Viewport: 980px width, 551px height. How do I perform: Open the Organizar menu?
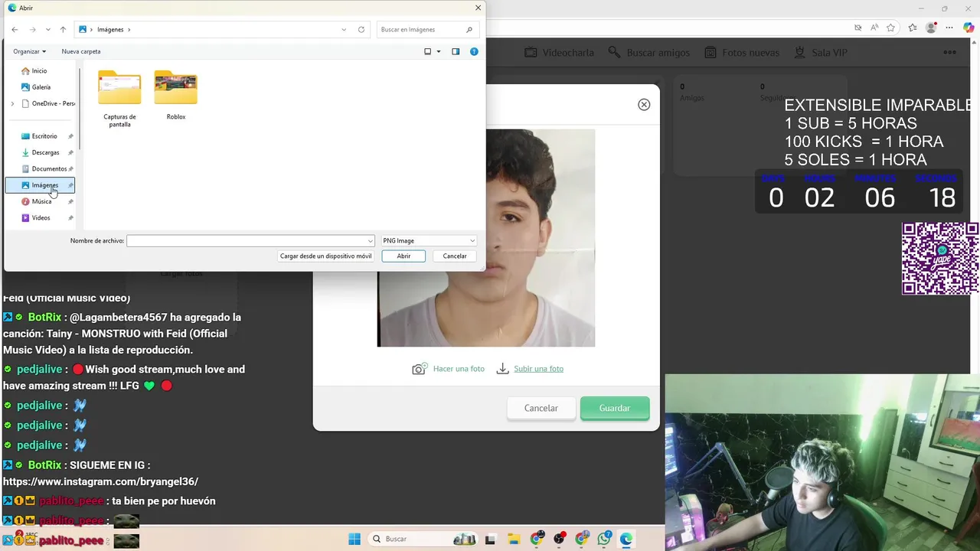tap(29, 51)
